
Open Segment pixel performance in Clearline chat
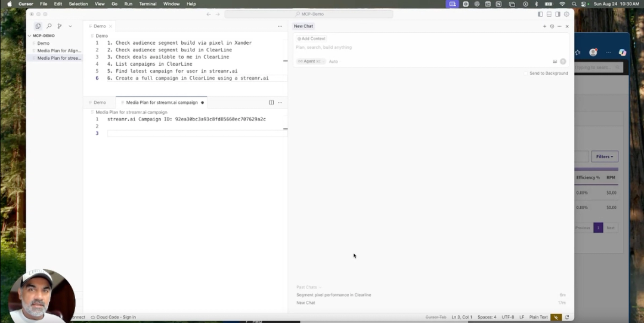tap(333, 295)
